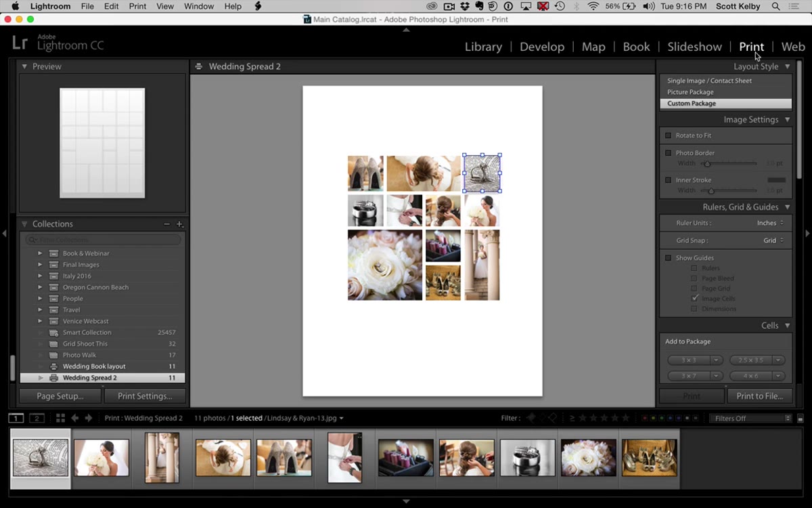Click the Wi-Fi icon in menu bar

click(593, 6)
